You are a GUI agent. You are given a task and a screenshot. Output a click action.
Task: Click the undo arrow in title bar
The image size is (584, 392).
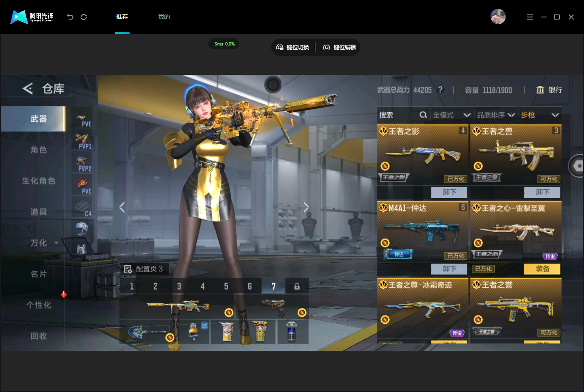point(70,17)
